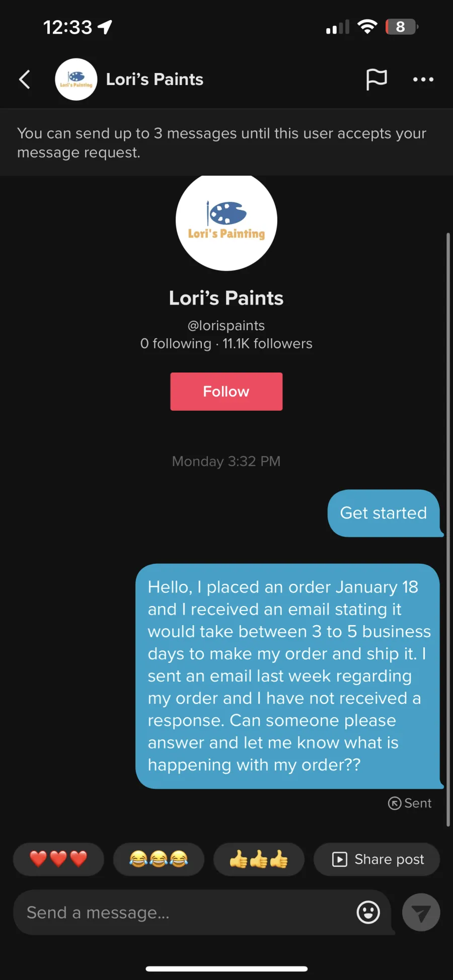Tap the Wi-Fi status bar icon

point(367,27)
